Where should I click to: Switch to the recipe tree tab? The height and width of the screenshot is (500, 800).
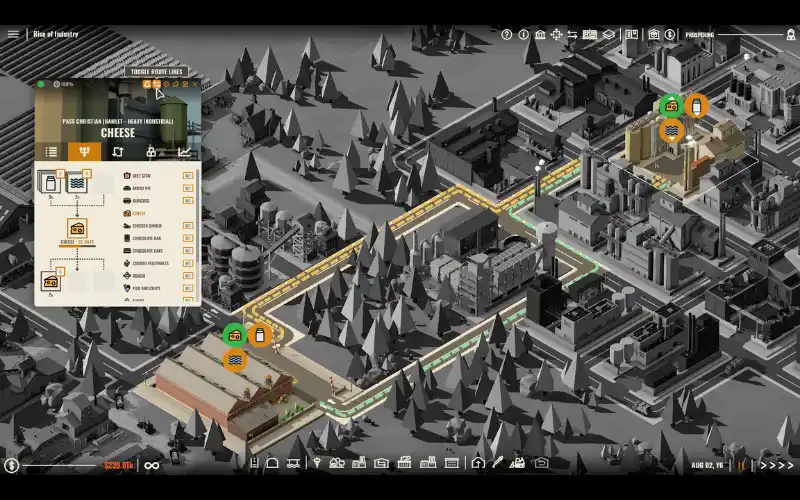[84, 152]
